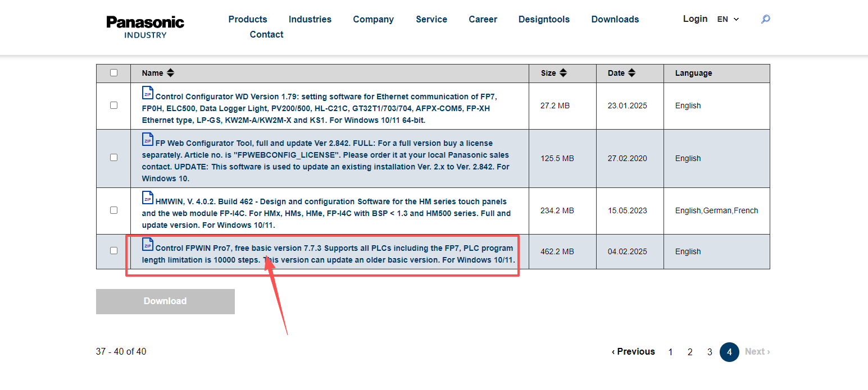Jump to page 2 of results
The width and height of the screenshot is (868, 390).
click(690, 352)
